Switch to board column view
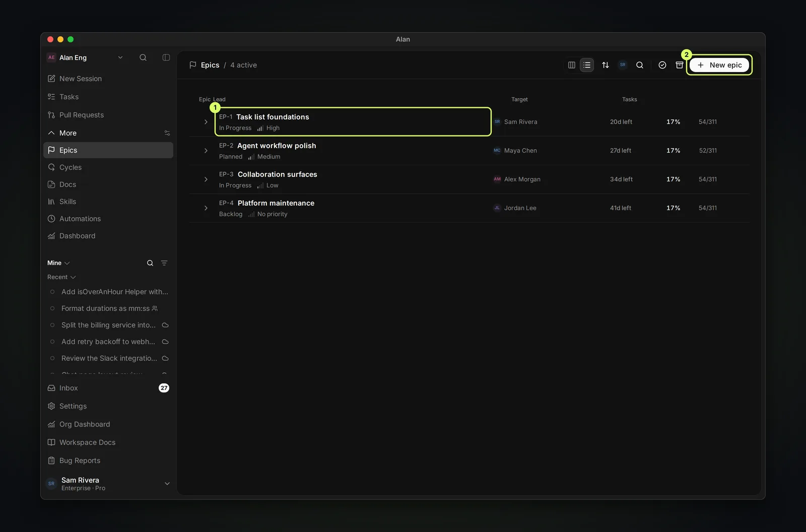The width and height of the screenshot is (806, 532). point(572,65)
